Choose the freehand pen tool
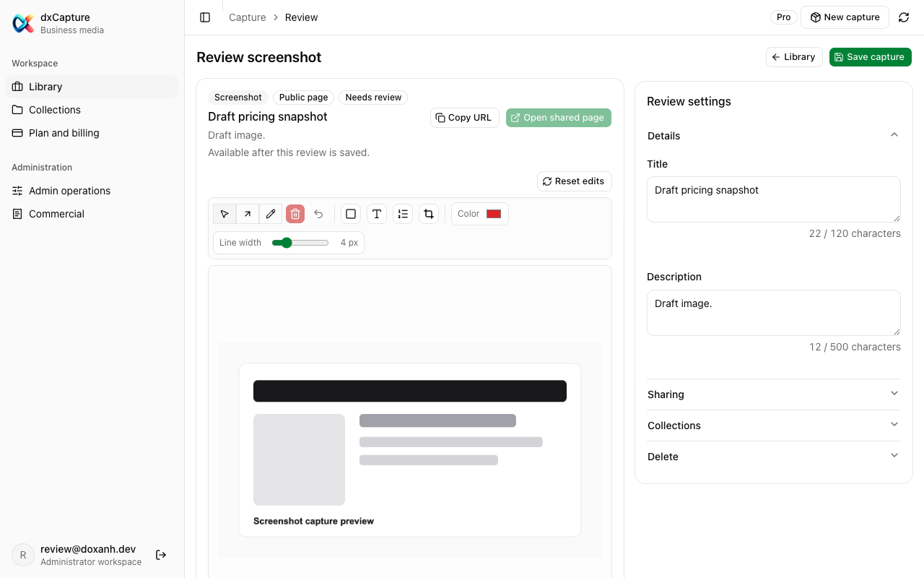 [x=271, y=214]
